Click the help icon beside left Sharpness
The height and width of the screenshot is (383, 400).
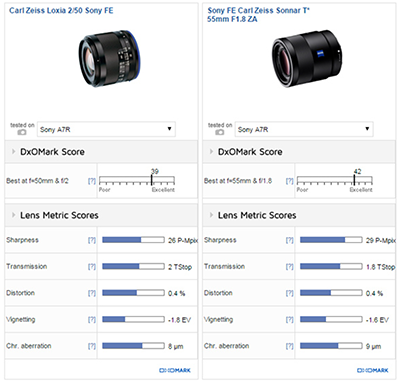92,240
